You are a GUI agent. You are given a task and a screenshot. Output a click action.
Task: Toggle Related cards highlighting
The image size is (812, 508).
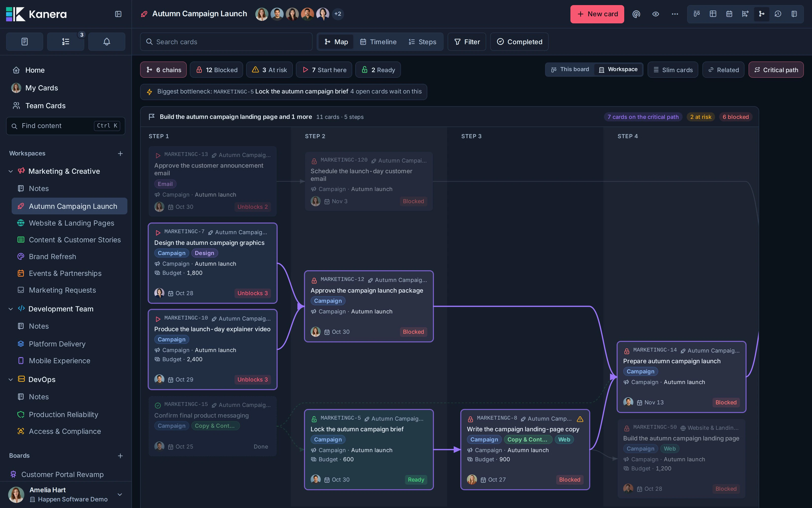[723, 70]
